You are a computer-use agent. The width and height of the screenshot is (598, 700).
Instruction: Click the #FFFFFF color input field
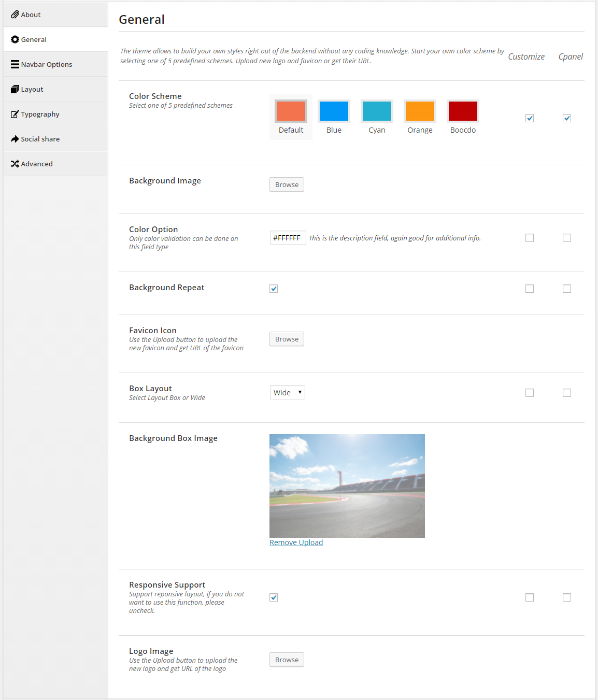[288, 238]
